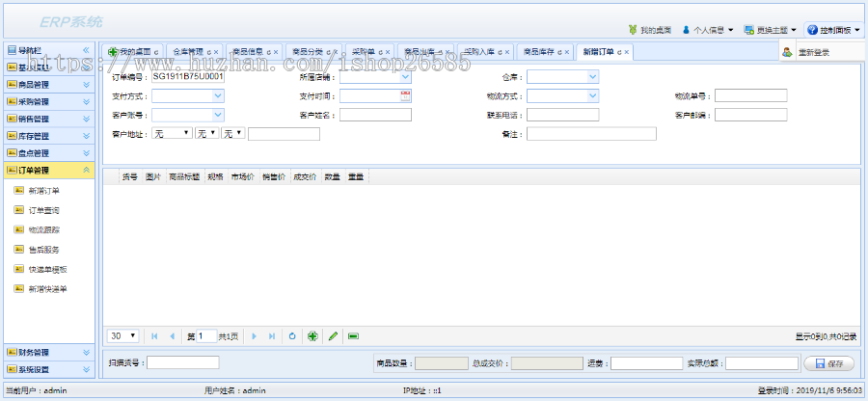Close the 采购入库 tab
The image size is (868, 401).
click(x=507, y=52)
